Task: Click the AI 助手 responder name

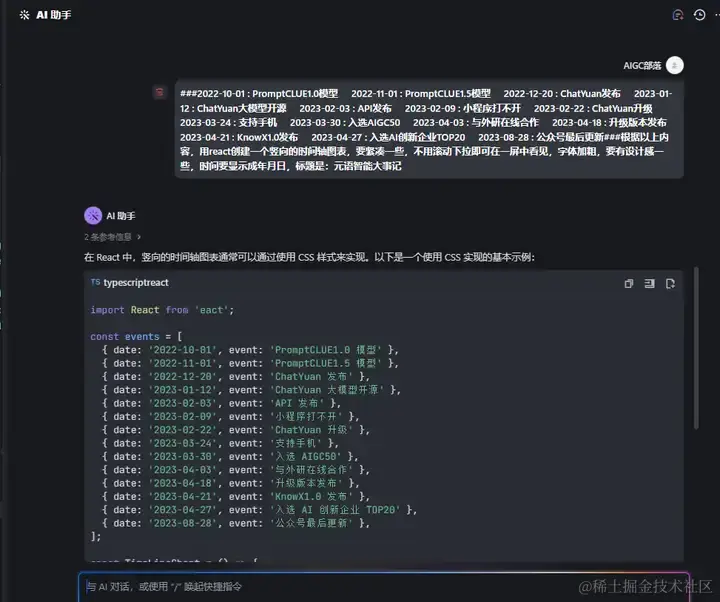Action: (121, 216)
